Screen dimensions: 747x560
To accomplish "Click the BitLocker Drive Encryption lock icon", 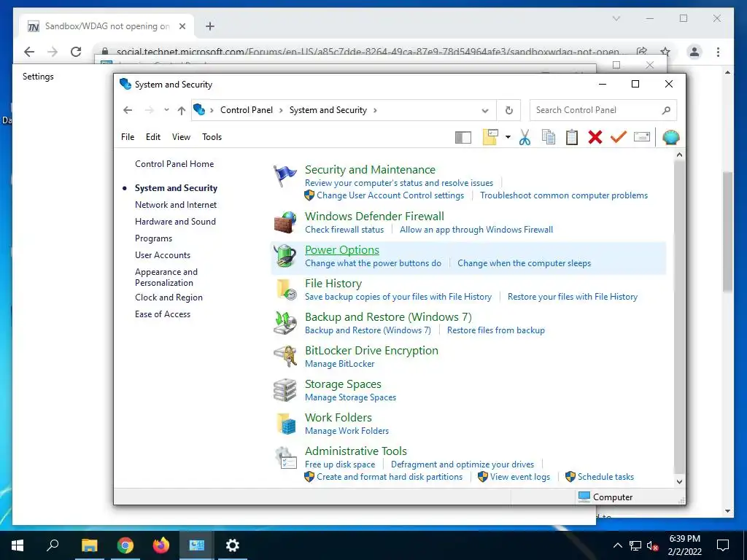I will [285, 357].
